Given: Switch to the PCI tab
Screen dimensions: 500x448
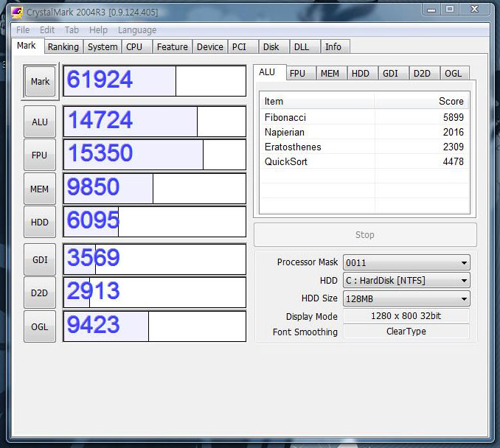Looking at the screenshot, I should [x=243, y=47].
